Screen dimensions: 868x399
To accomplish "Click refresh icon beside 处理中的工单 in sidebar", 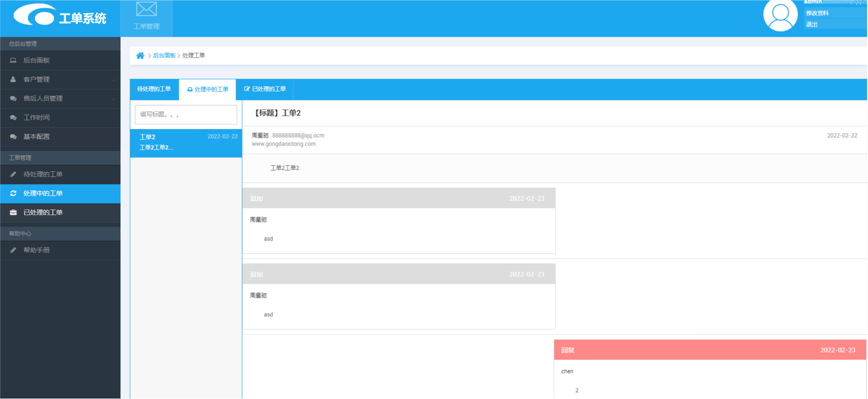I will [13, 193].
